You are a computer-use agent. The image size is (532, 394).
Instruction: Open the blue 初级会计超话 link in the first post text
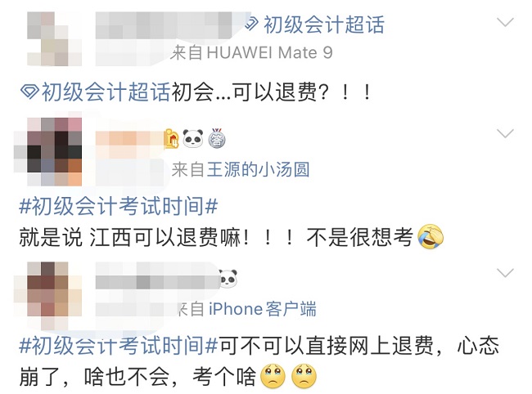tap(106, 92)
